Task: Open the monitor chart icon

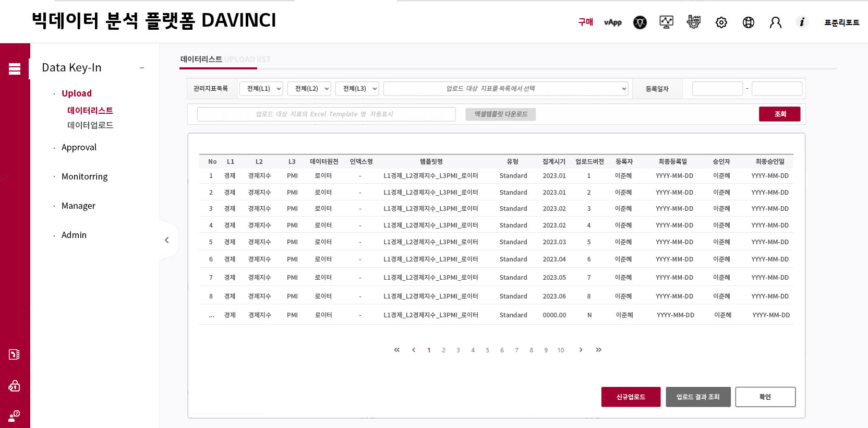Action: (x=667, y=22)
